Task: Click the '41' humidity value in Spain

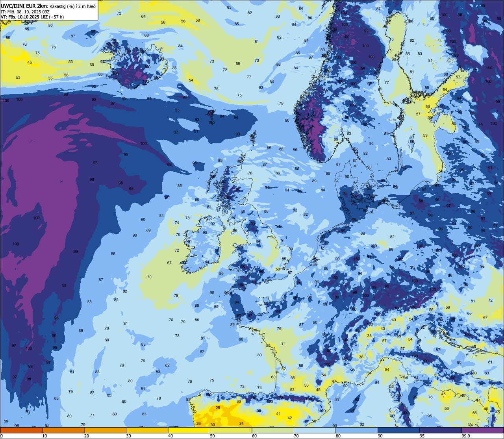Action: 278,413
